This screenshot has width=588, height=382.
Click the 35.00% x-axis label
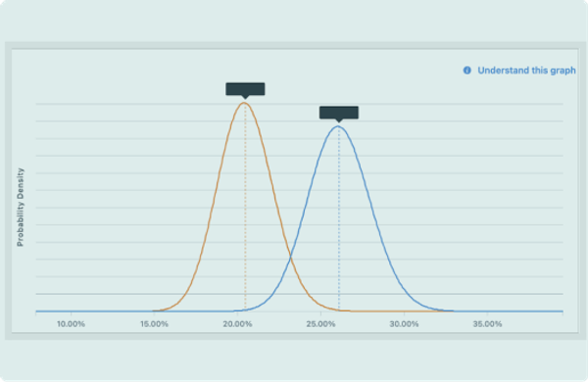[x=487, y=324]
